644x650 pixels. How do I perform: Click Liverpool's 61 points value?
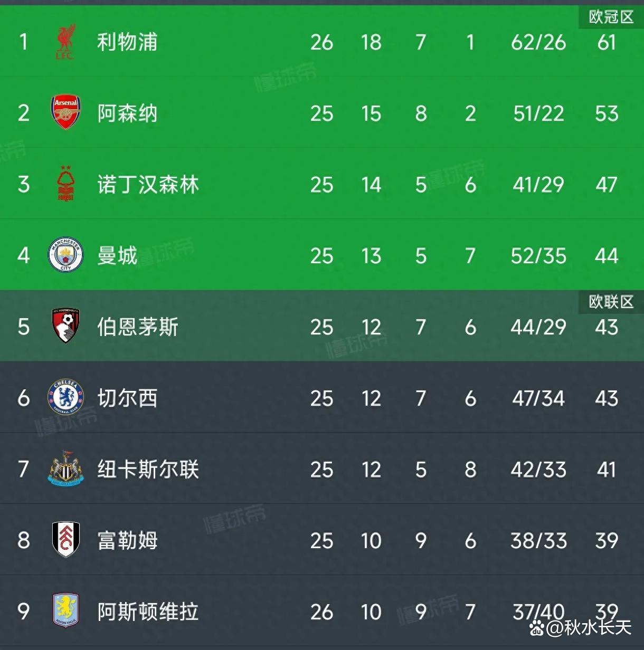click(x=607, y=42)
